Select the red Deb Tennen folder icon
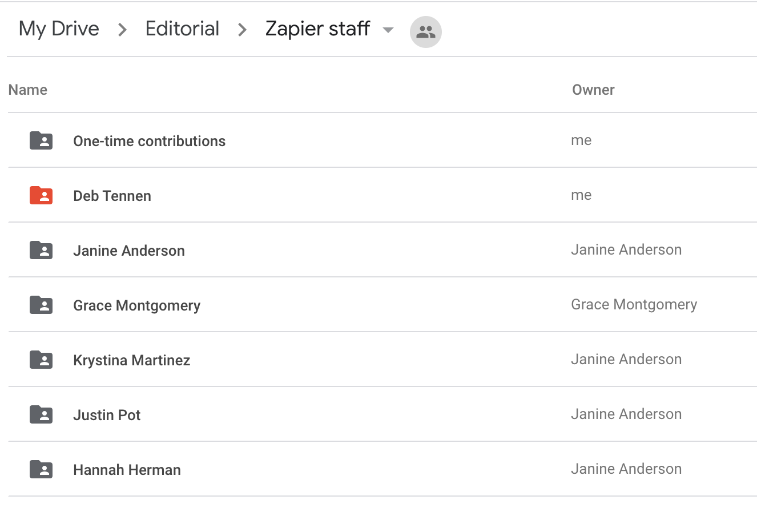Screen dimensions: 757x532 pyautogui.click(x=41, y=195)
